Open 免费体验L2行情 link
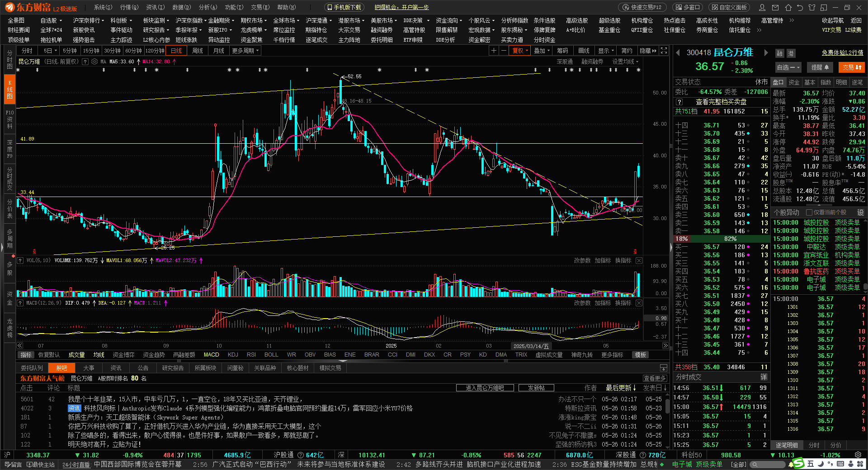868x470 pixels. (x=842, y=53)
